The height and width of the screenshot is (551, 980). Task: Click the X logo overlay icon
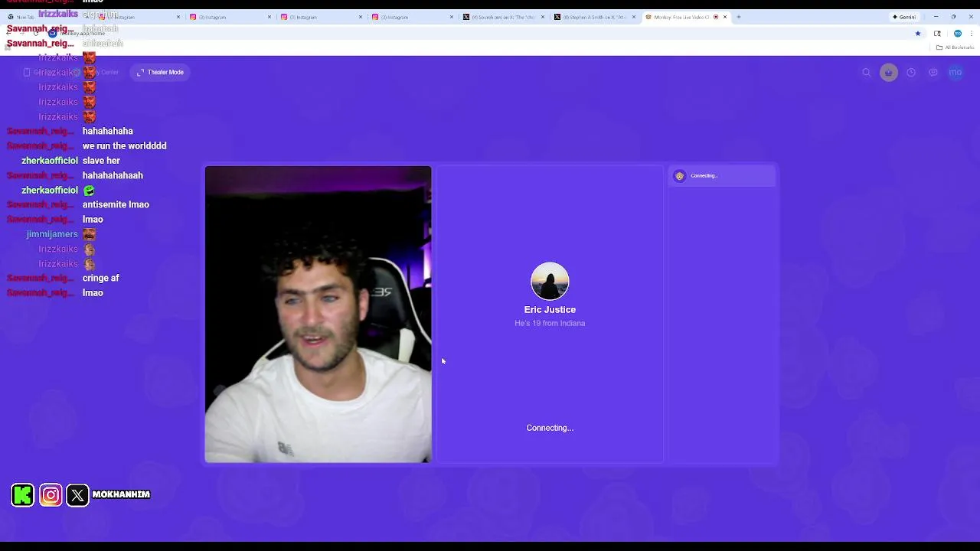click(x=77, y=495)
